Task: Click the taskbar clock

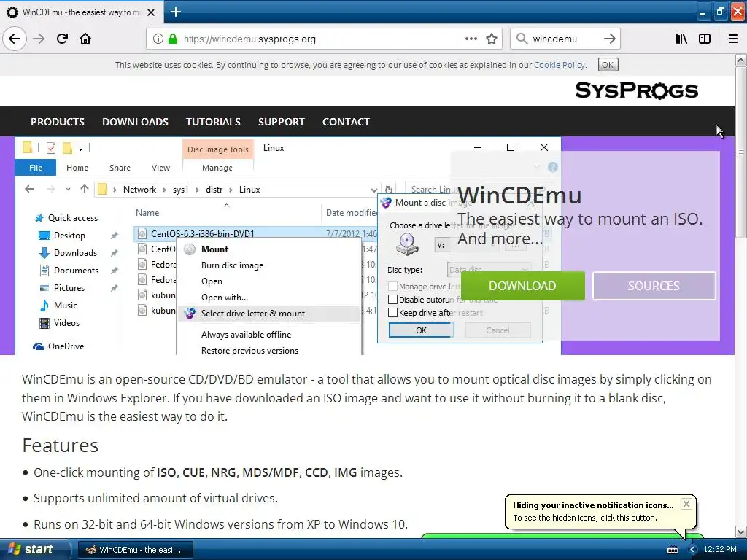Action: (x=720, y=550)
